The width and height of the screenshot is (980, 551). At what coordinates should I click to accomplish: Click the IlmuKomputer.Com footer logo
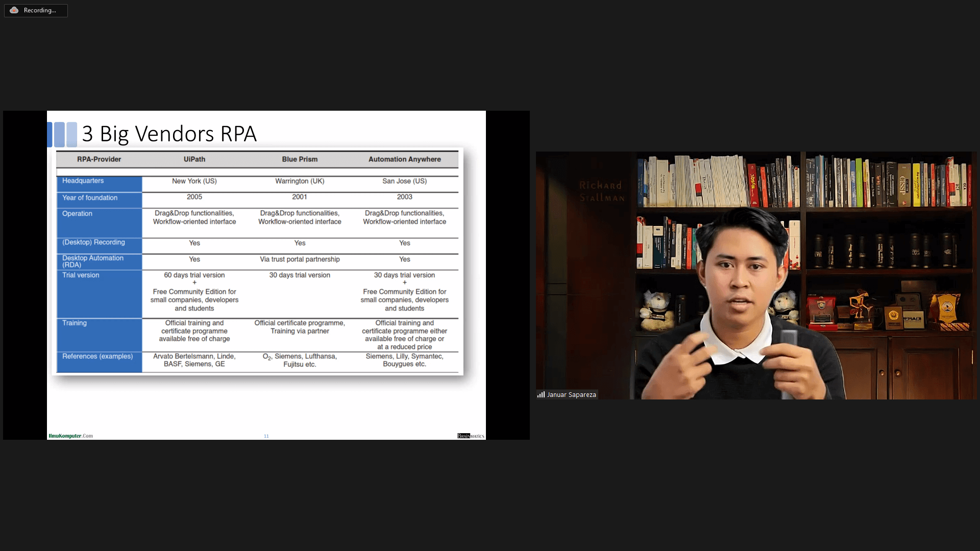tap(70, 436)
